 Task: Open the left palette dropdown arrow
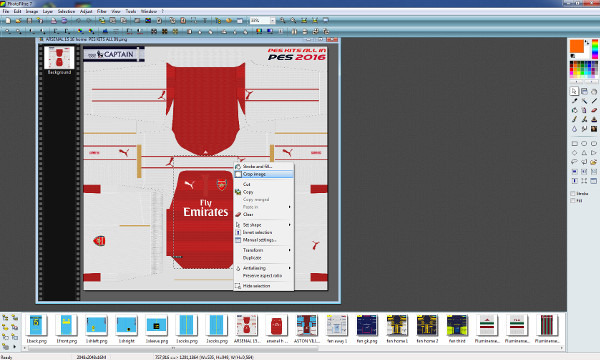pyautogui.click(x=576, y=82)
